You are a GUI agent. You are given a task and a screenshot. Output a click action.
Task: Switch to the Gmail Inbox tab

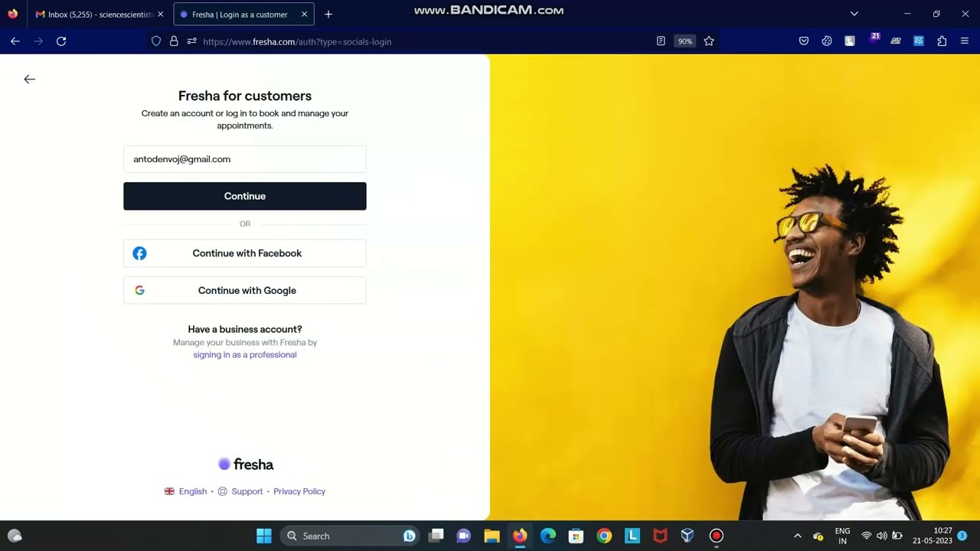(x=98, y=15)
